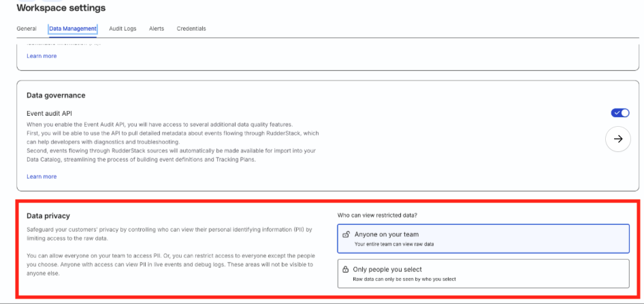The height and width of the screenshot is (304, 644).
Task: Open the Learn more link in the top card
Action: 42,56
